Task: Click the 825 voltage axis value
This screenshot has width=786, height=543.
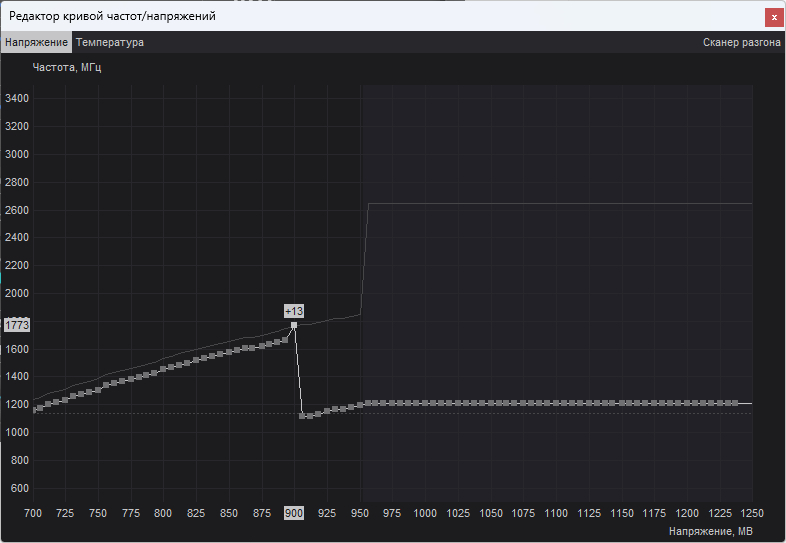Action: pos(196,513)
